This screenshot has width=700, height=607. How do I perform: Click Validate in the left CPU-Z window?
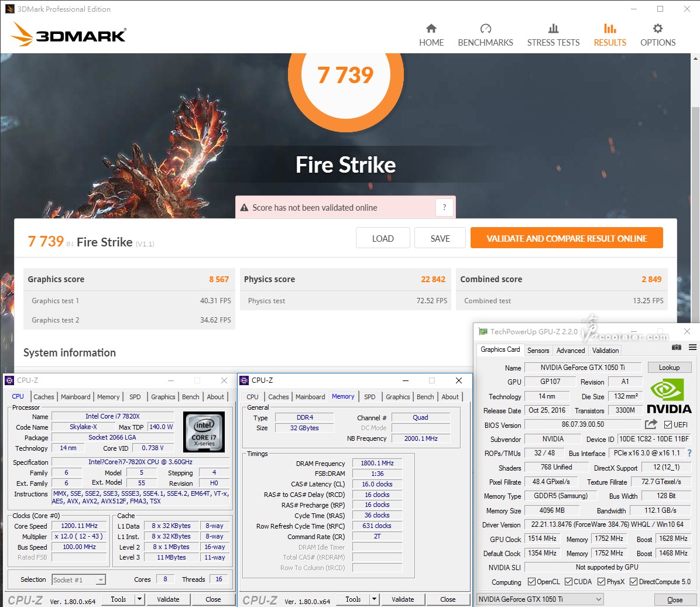pos(168,599)
